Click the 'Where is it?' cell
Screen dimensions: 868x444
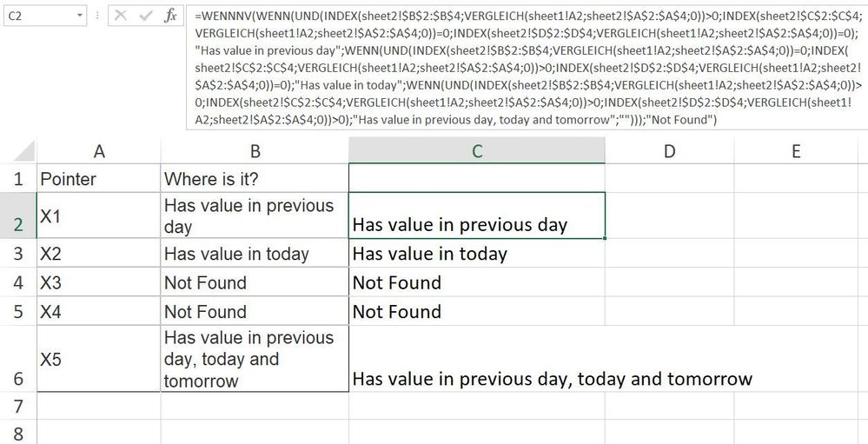coord(255,179)
